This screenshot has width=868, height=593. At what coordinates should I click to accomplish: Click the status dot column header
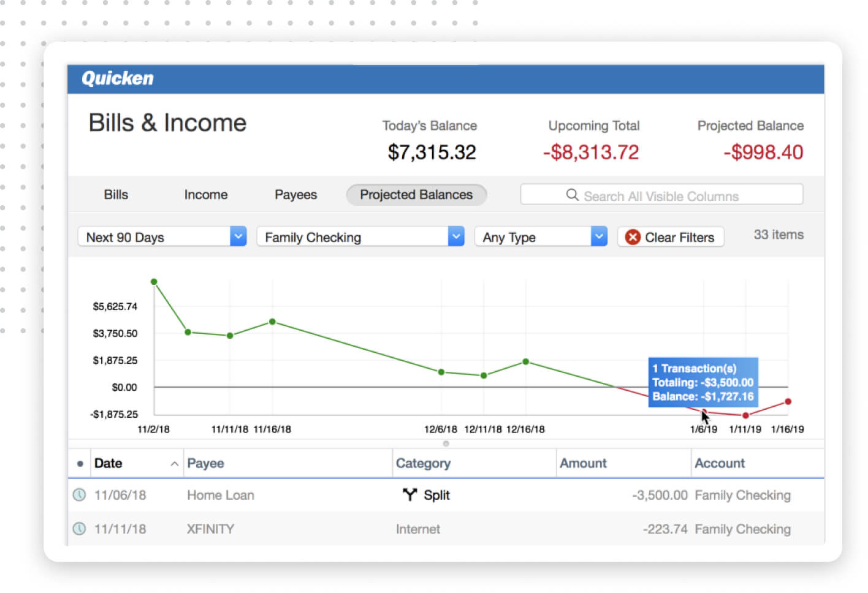coord(80,464)
